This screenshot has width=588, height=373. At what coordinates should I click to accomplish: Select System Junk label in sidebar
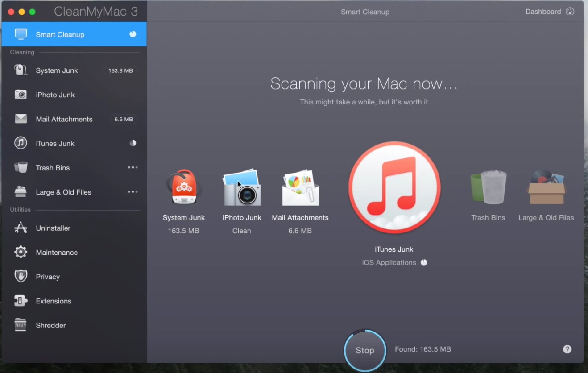point(57,70)
